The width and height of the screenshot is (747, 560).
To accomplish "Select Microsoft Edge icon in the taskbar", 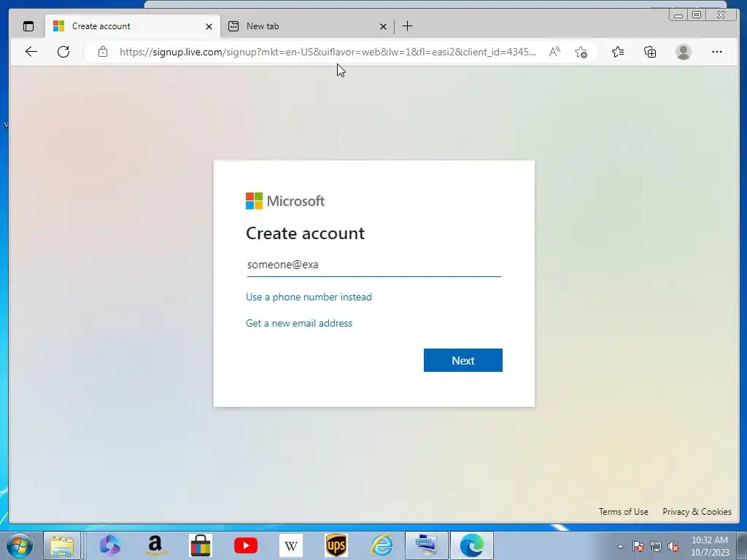I will 472,545.
